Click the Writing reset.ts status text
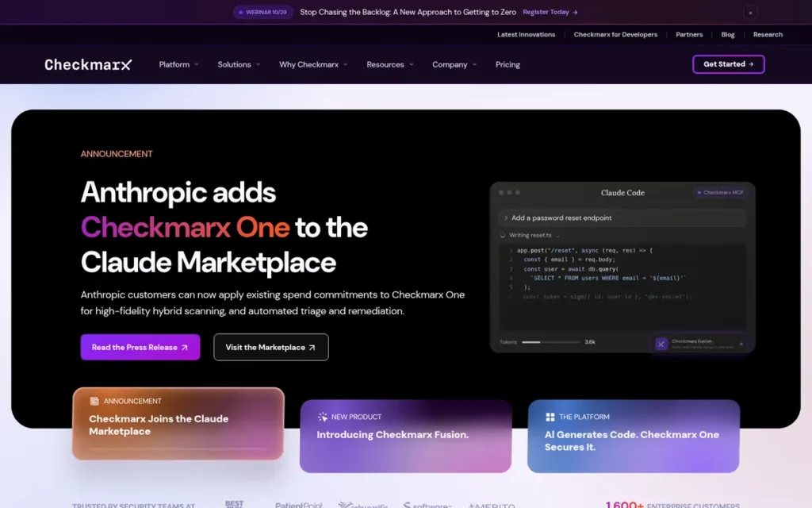Viewport: 812px width, 508px height. [530, 235]
